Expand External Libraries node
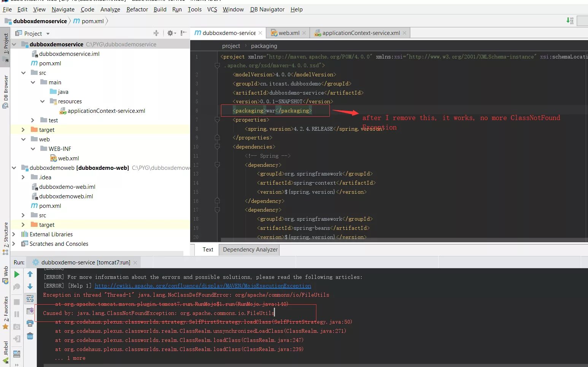Viewport: 588px width, 367px height. (x=14, y=234)
